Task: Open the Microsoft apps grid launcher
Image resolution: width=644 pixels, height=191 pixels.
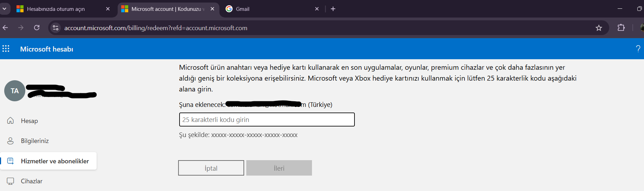Action: click(x=6, y=49)
